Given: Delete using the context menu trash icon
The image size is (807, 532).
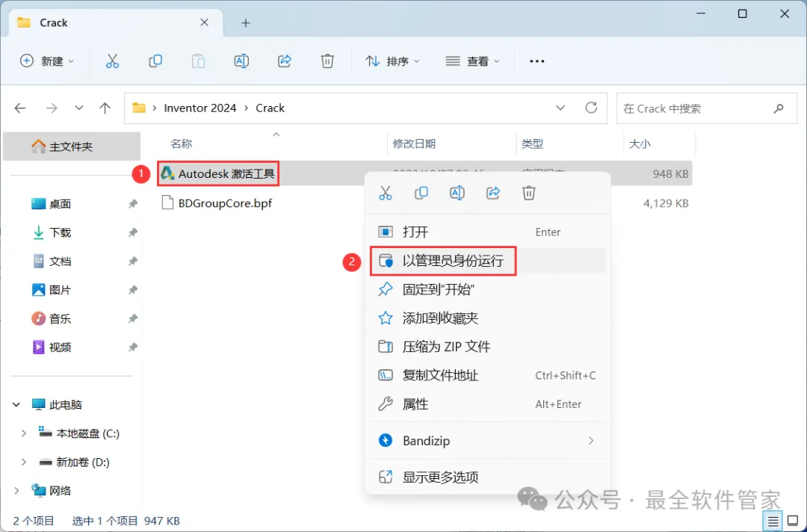Looking at the screenshot, I should click(x=529, y=193).
